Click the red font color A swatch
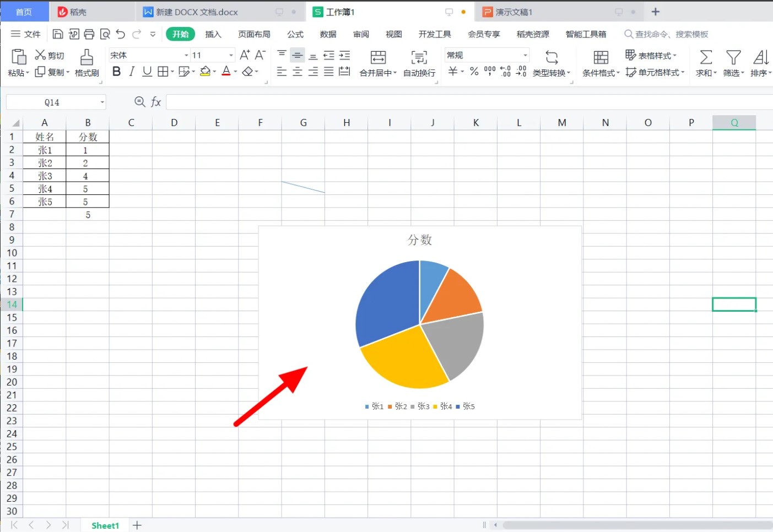Viewport: 773px width, 532px height. point(226,72)
